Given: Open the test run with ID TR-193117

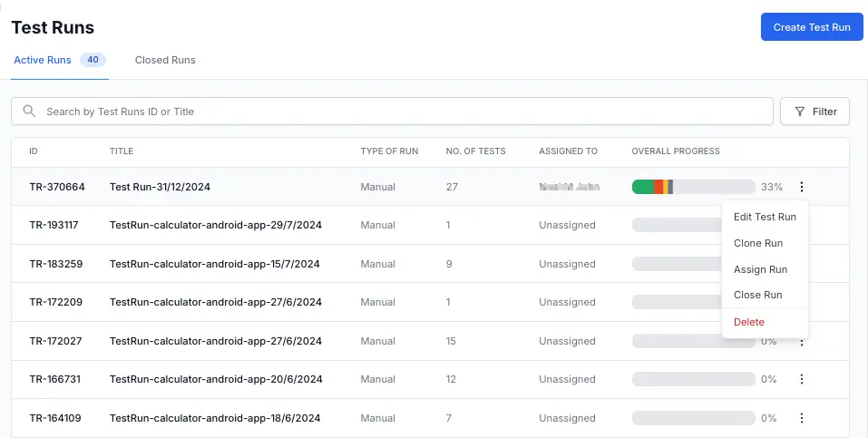Looking at the screenshot, I should pyautogui.click(x=54, y=225).
